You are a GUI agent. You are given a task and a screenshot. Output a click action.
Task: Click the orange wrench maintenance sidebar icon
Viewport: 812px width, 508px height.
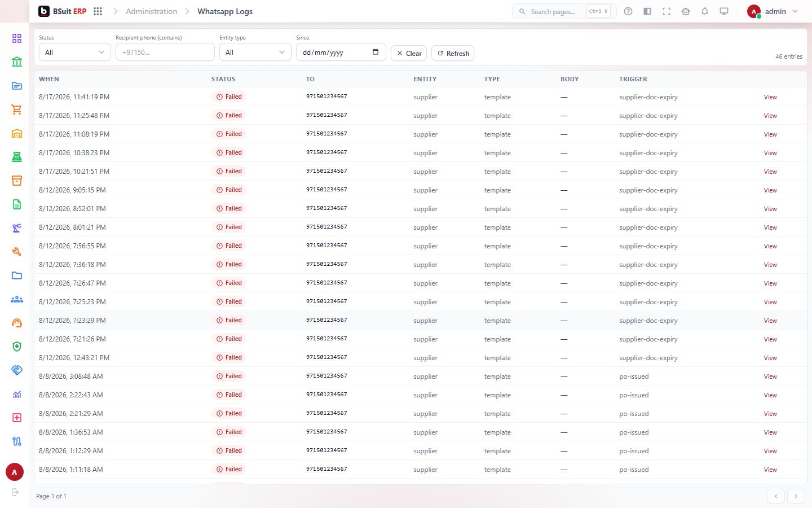tap(17, 252)
